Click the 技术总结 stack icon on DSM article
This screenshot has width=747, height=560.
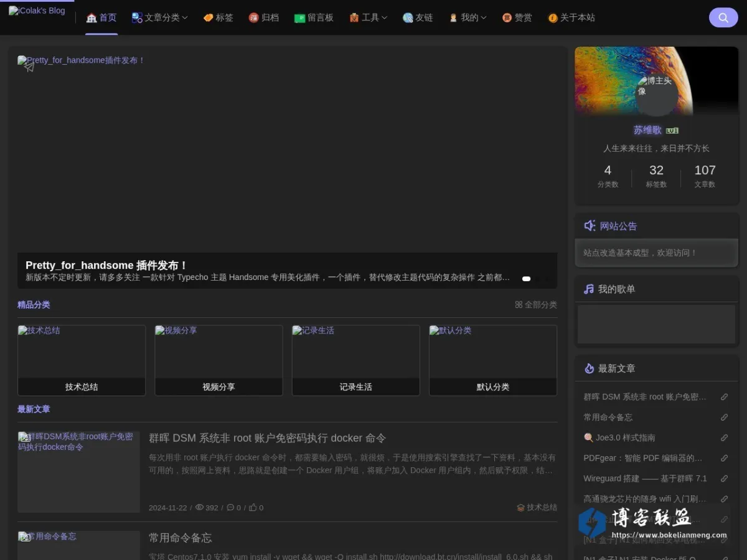[x=520, y=508]
